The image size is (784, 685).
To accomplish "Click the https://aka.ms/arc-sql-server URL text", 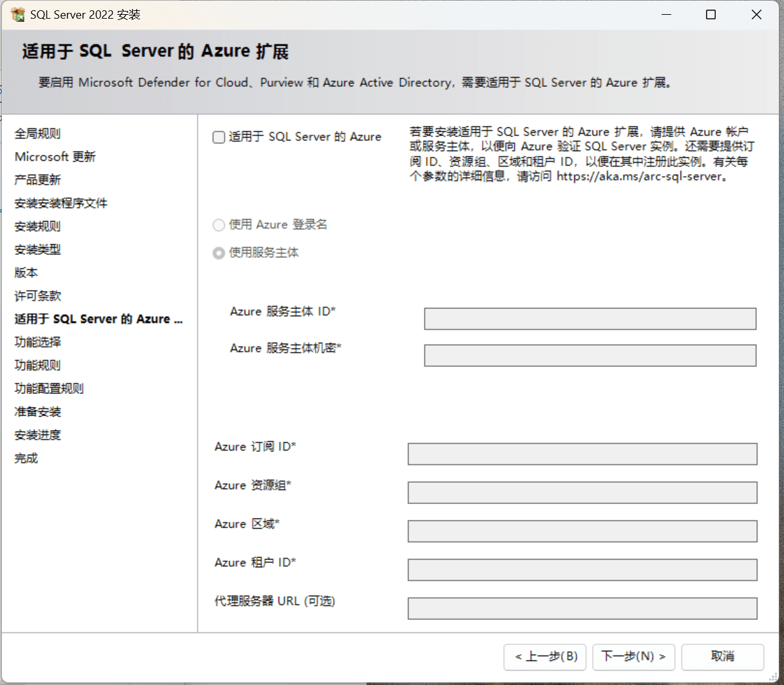I will click(639, 176).
